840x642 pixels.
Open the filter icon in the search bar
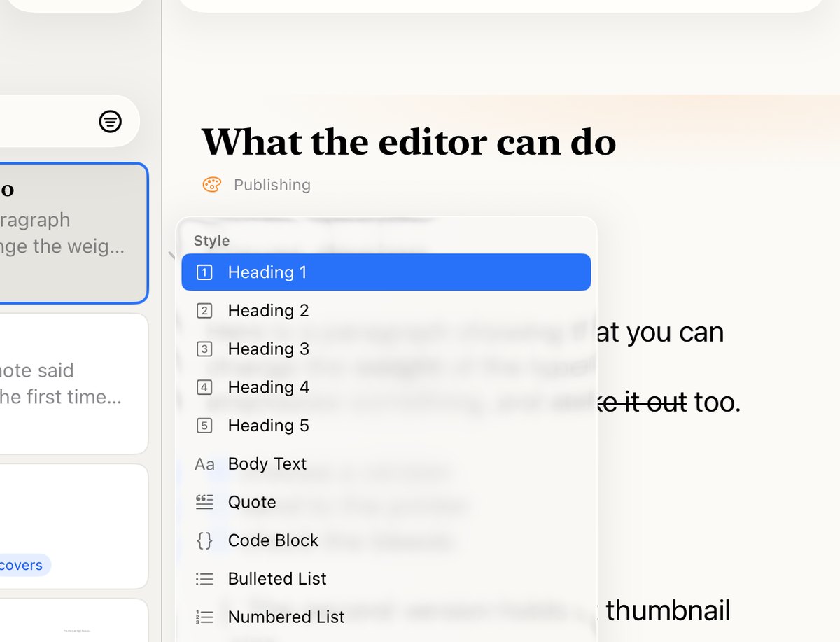(x=110, y=122)
